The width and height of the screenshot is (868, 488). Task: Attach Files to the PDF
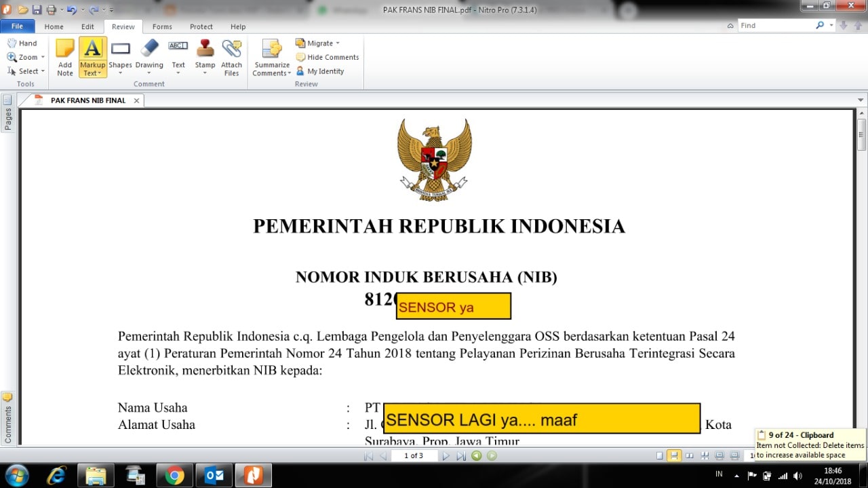pos(232,57)
